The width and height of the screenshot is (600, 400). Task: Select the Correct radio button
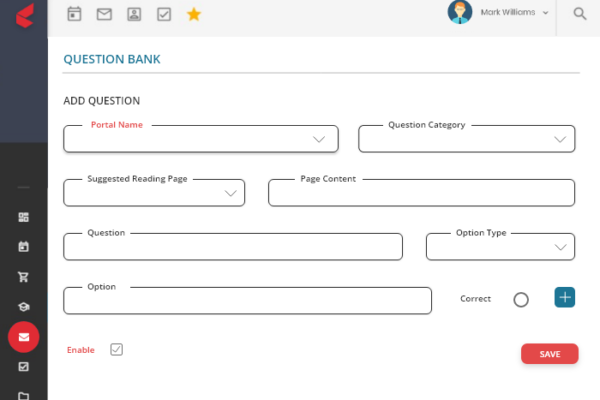click(x=521, y=299)
